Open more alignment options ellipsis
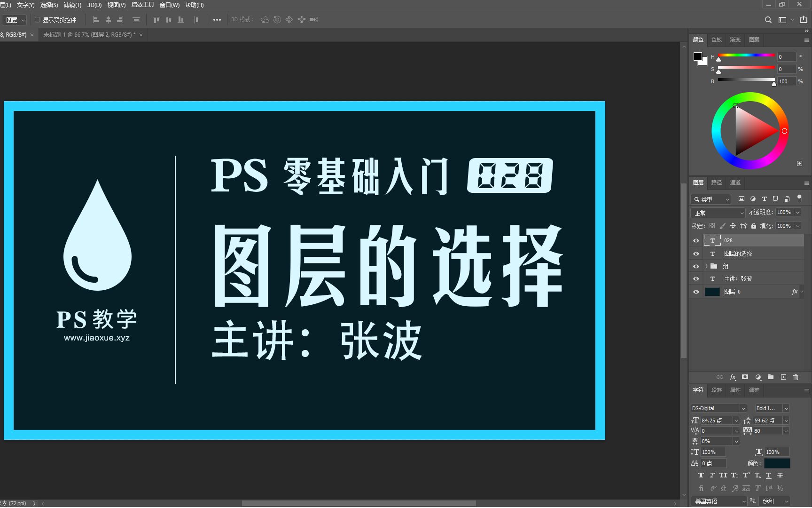 217,20
